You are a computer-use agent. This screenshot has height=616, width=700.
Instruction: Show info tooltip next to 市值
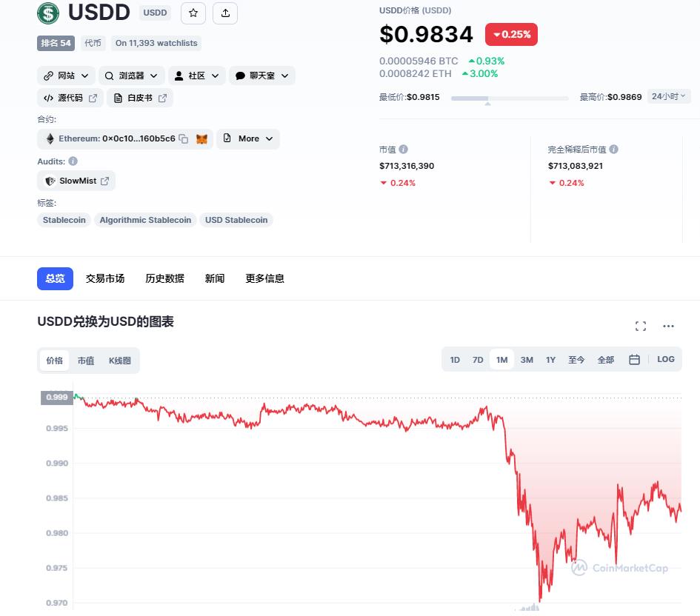403,150
